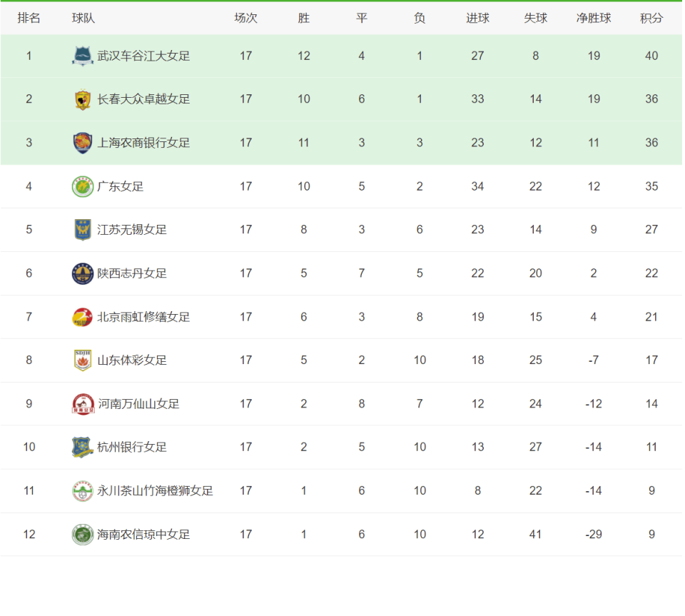The width and height of the screenshot is (685, 616).
Task: Select the 杭州银行女足 team logo
Action: (x=83, y=448)
